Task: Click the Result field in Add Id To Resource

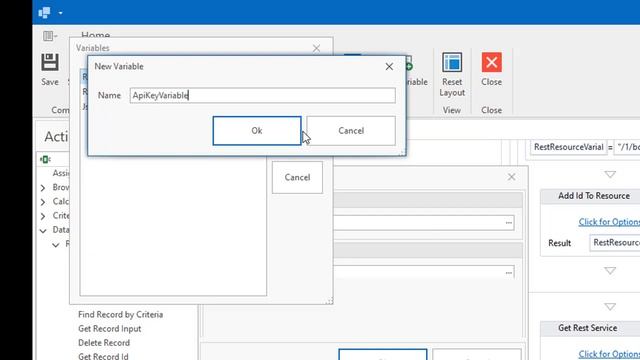Action: tap(615, 242)
